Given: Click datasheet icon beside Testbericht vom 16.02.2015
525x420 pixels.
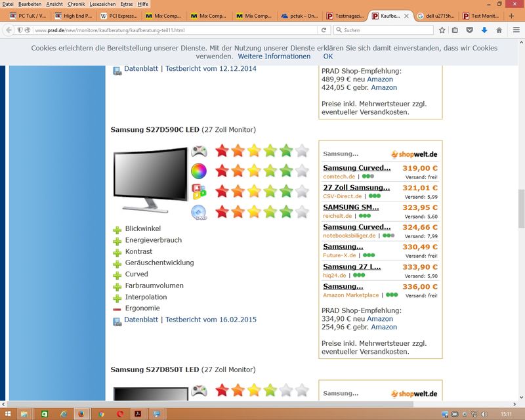Looking at the screenshot, I should point(117,322).
